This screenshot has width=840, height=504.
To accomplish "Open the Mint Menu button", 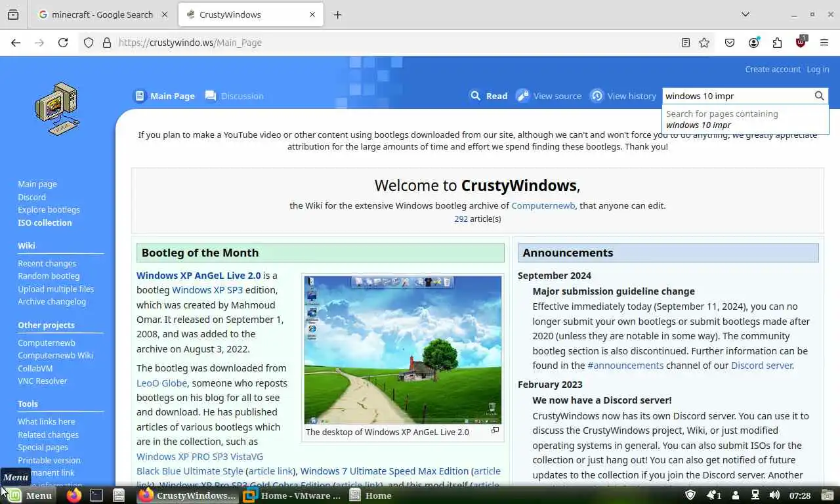I will (x=30, y=495).
